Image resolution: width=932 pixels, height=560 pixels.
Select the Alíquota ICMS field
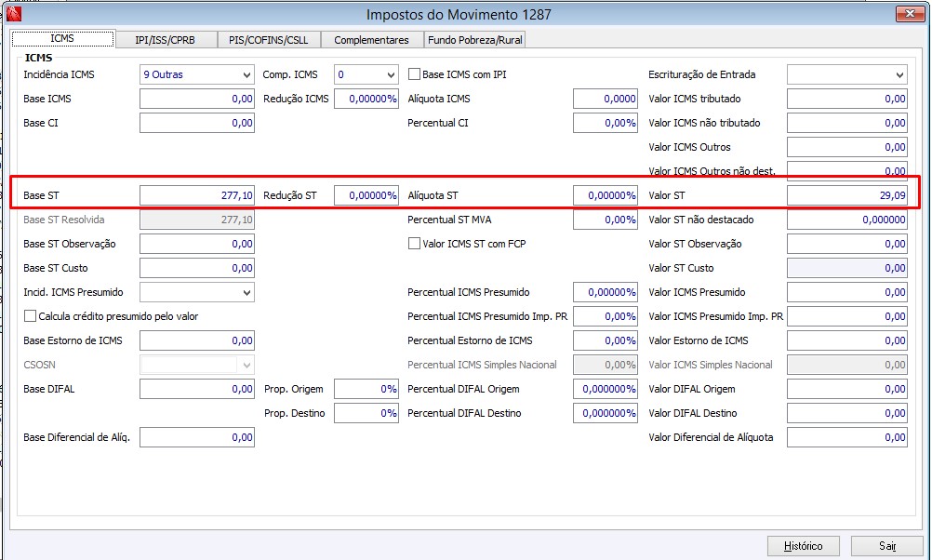coord(606,99)
